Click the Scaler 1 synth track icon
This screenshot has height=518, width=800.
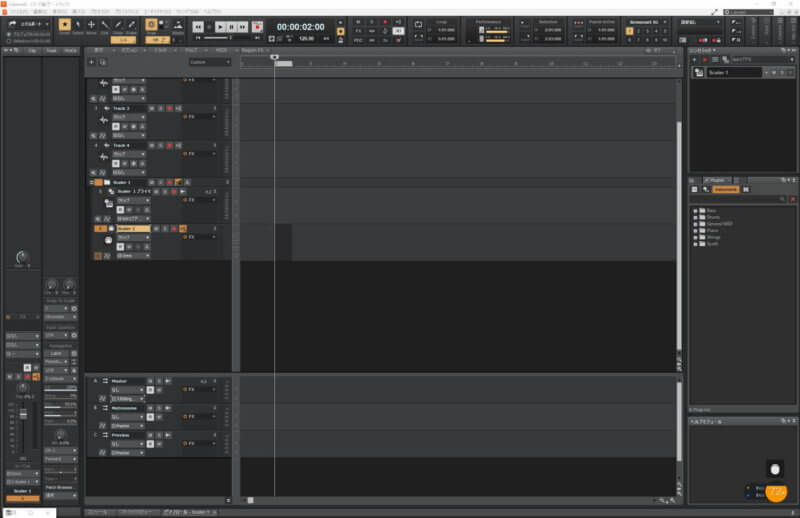(109, 204)
